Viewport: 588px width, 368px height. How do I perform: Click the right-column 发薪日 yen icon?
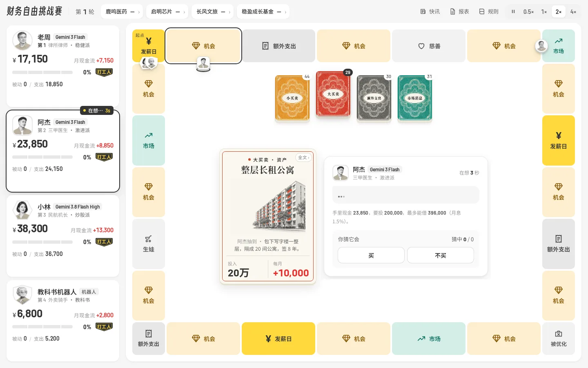pyautogui.click(x=559, y=136)
